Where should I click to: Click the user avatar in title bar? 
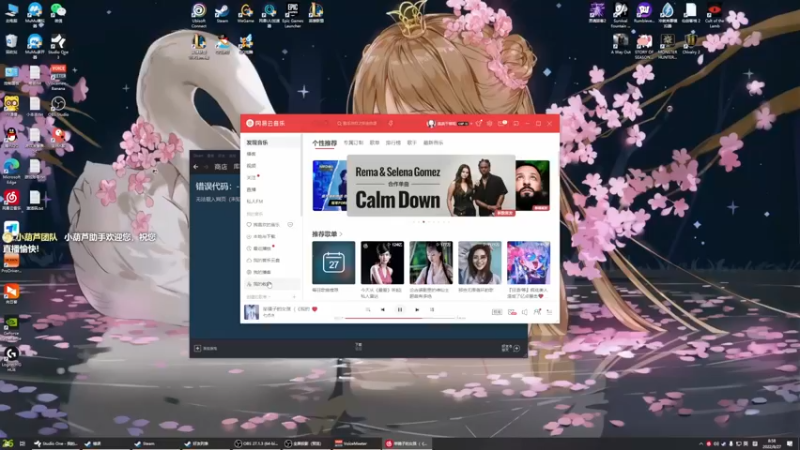click(431, 123)
